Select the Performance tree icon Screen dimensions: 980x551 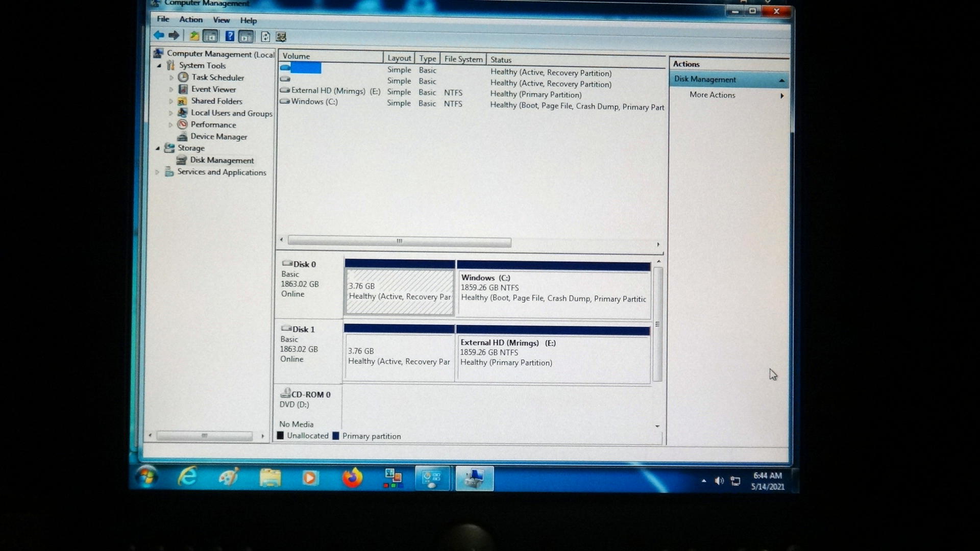pos(182,124)
